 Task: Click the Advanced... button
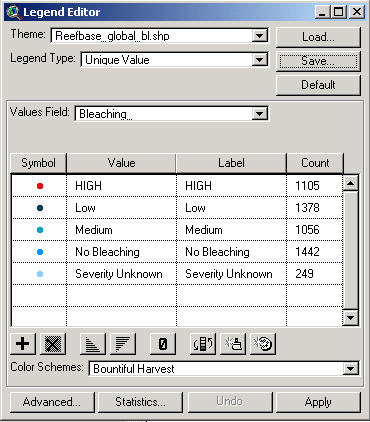(52, 402)
